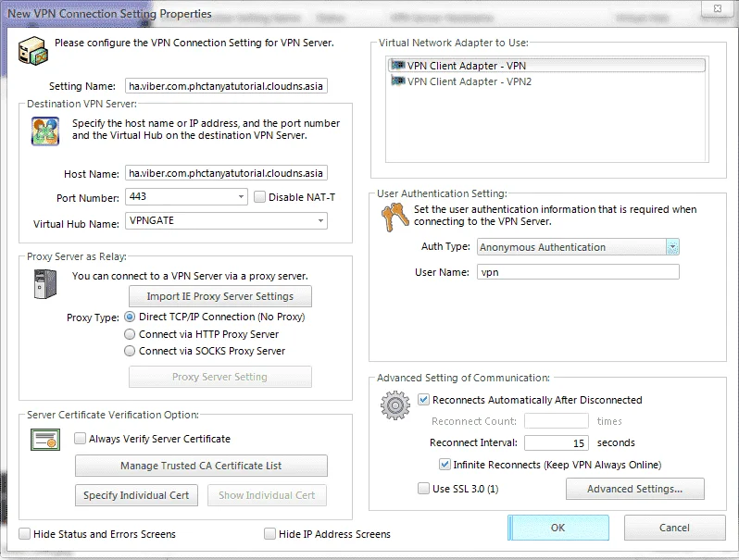Click the Destination VPN Server globe icon
The width and height of the screenshot is (739, 560).
point(45,131)
